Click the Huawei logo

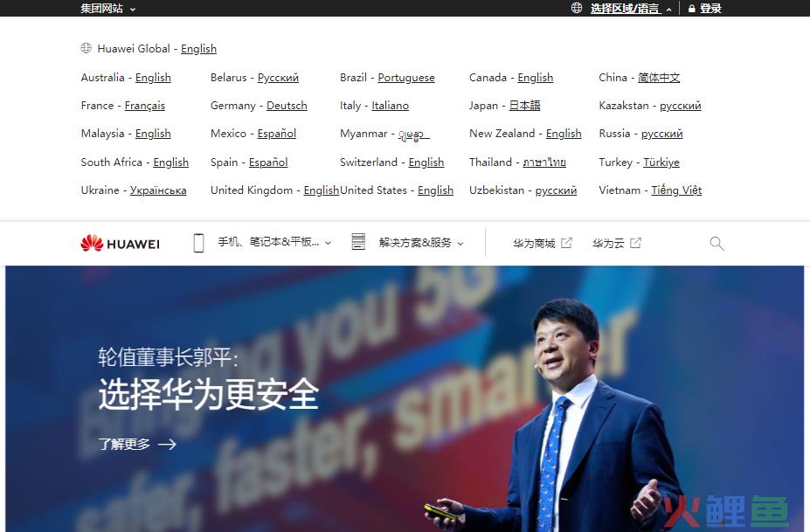[x=121, y=243]
